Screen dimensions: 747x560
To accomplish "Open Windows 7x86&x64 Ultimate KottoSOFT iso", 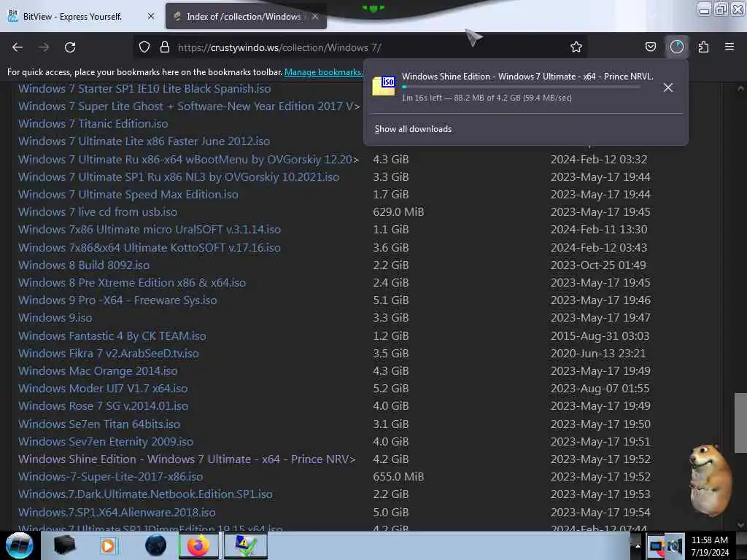I will (149, 248).
